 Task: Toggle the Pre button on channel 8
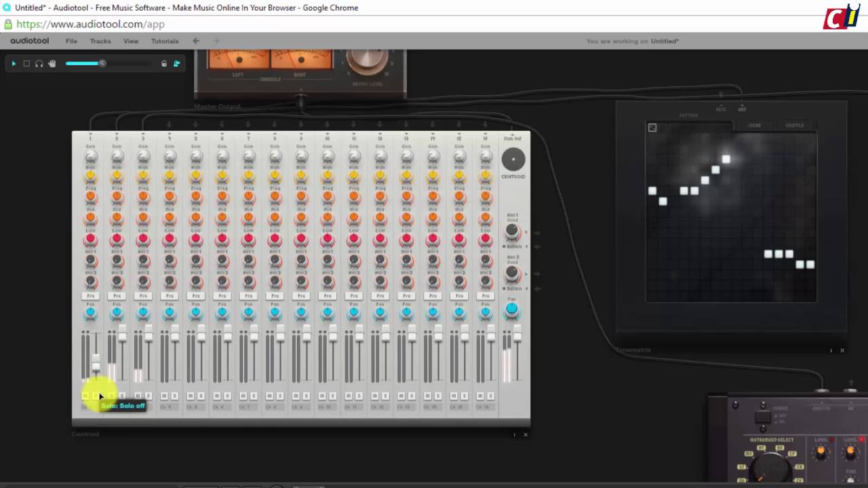click(x=275, y=296)
